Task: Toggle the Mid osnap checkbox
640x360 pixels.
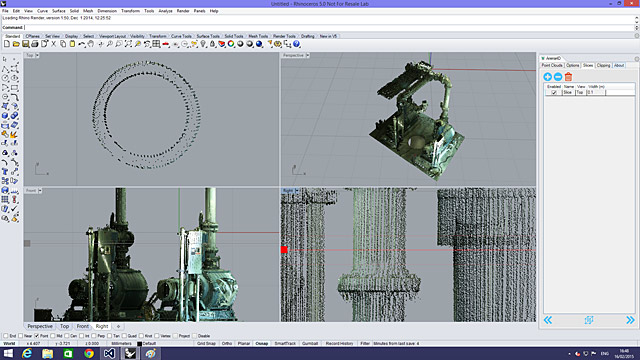Action: coord(52,336)
